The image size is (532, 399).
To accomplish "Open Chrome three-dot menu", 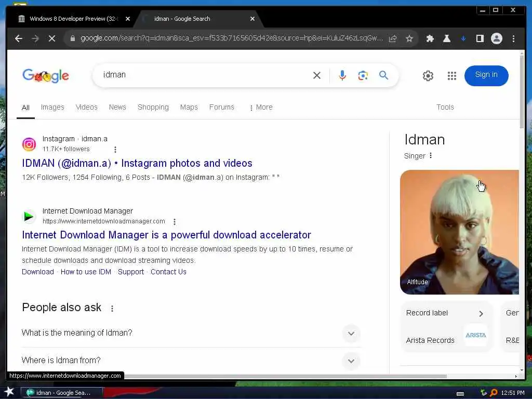I will [x=513, y=38].
